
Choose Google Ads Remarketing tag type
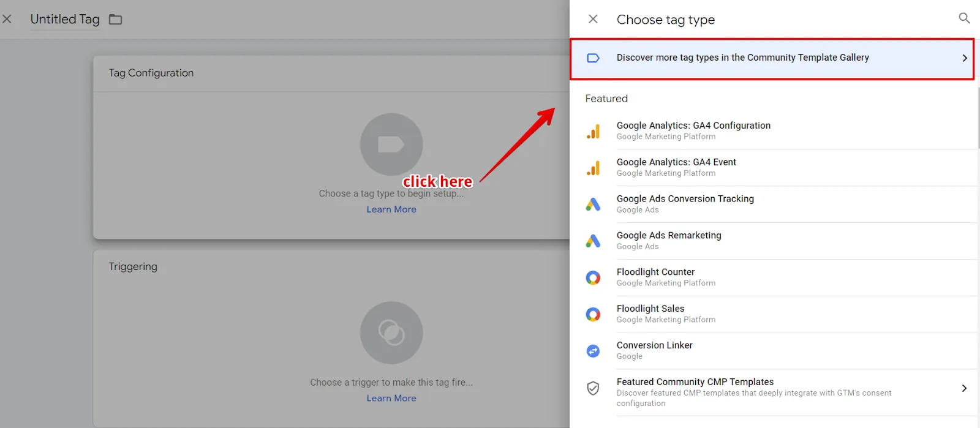(x=773, y=241)
